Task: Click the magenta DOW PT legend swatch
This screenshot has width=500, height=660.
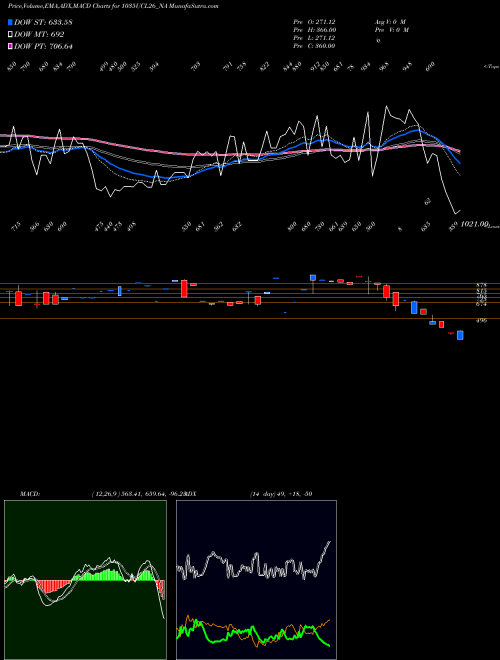Action: 10,46
